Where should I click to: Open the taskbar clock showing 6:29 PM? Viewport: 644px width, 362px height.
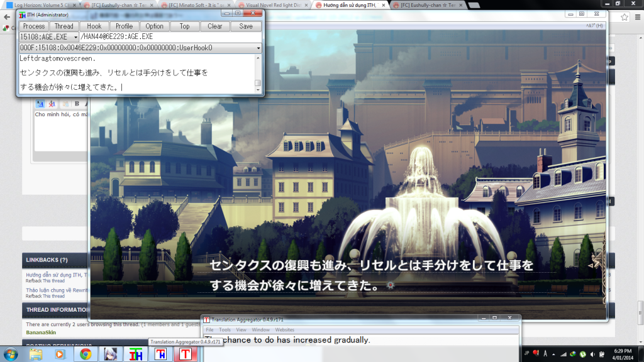(623, 354)
